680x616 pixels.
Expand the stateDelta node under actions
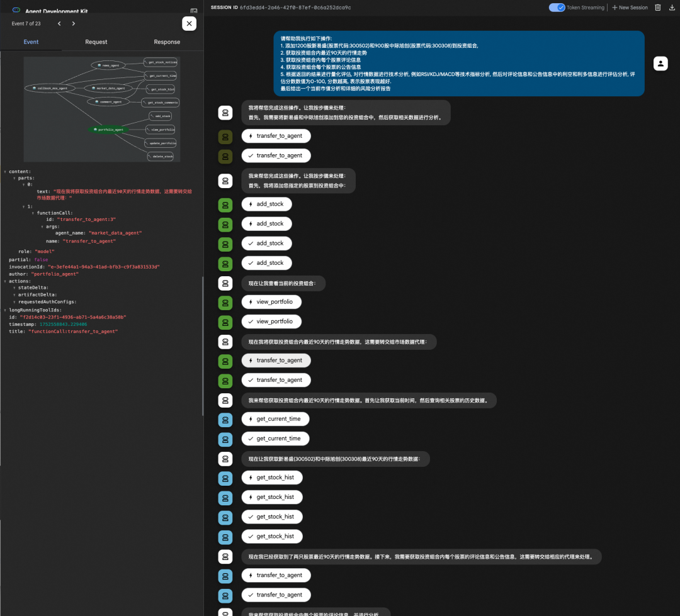(14, 288)
